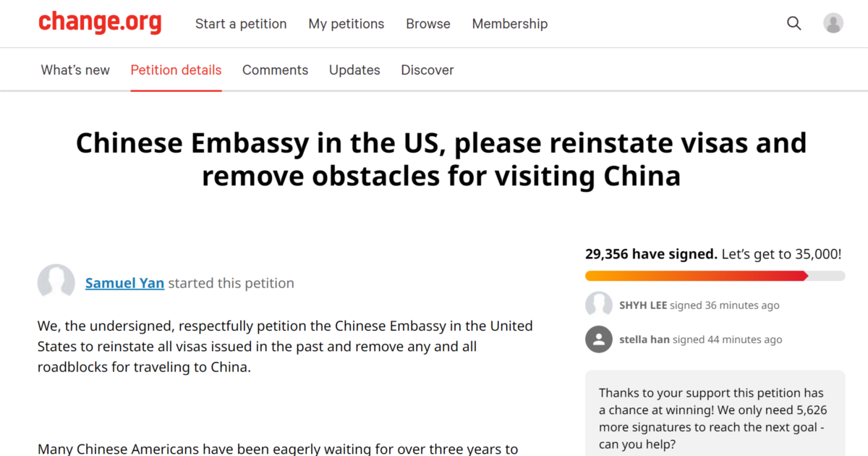This screenshot has height=456, width=868.
Task: View SHYH LEE's signer avatar
Action: point(599,305)
